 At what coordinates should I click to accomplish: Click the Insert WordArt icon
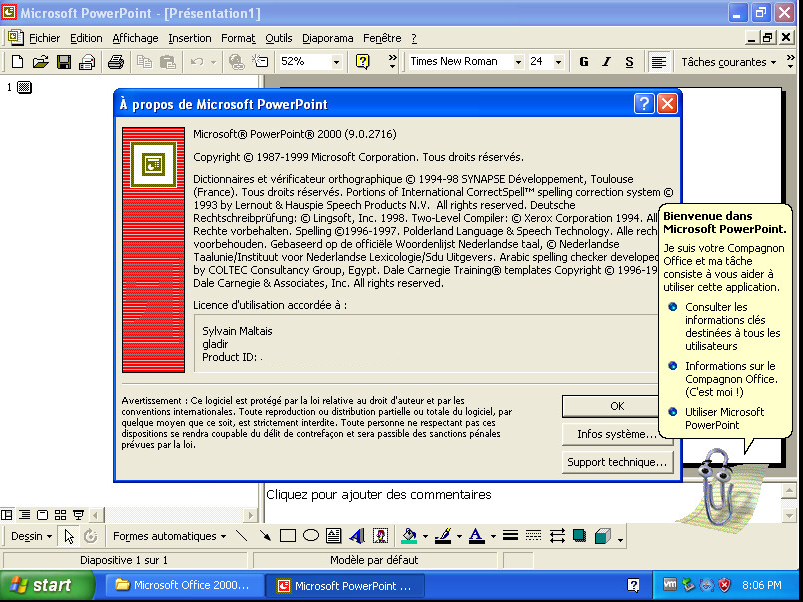[x=357, y=536]
